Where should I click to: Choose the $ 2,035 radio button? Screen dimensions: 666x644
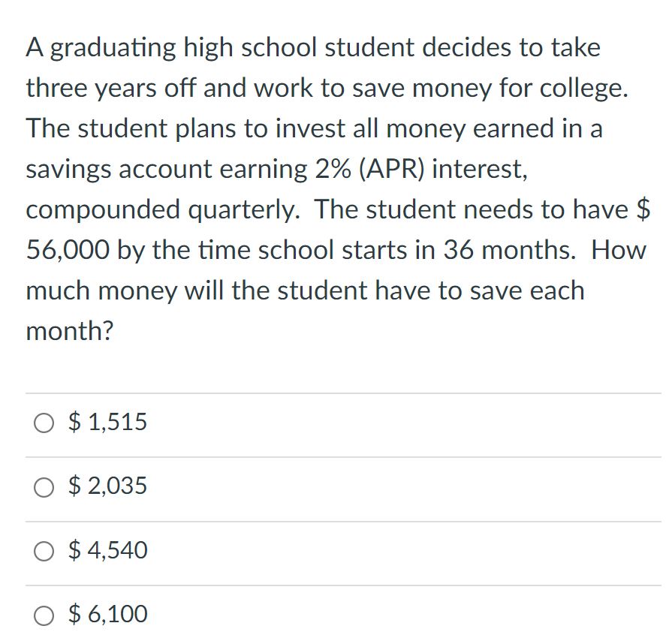(x=44, y=488)
